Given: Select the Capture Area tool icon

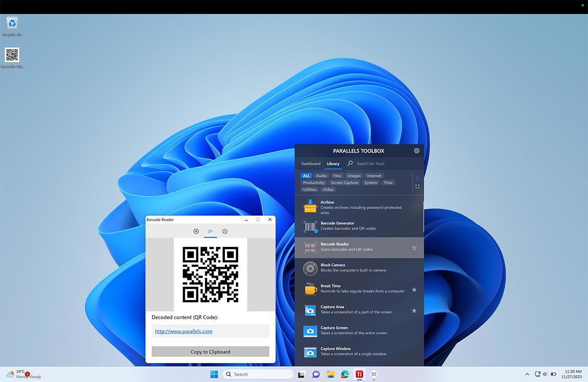Looking at the screenshot, I should tap(309, 310).
